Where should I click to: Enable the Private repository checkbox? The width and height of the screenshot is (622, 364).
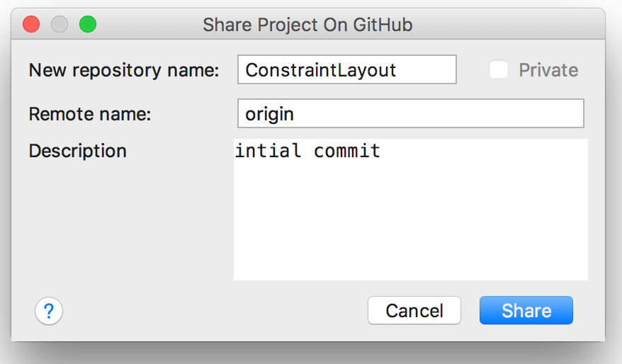(498, 70)
